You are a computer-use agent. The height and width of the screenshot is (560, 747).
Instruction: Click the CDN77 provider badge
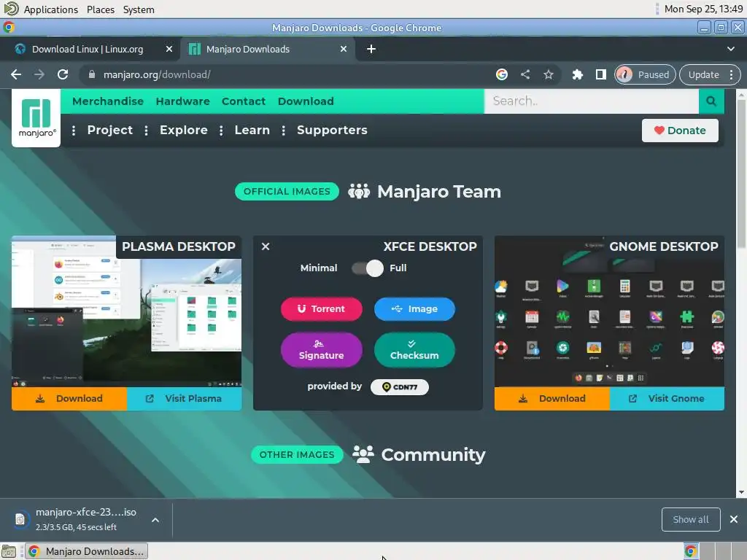coord(399,386)
